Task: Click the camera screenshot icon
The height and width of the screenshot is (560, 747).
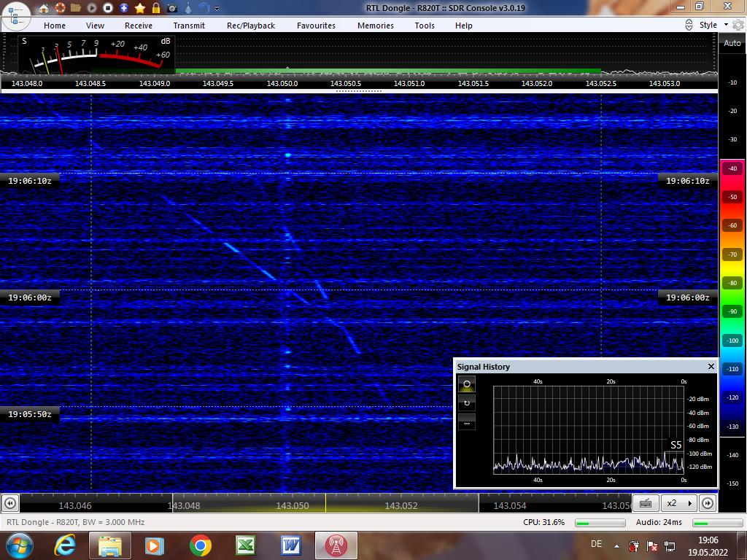Action: tap(172, 8)
